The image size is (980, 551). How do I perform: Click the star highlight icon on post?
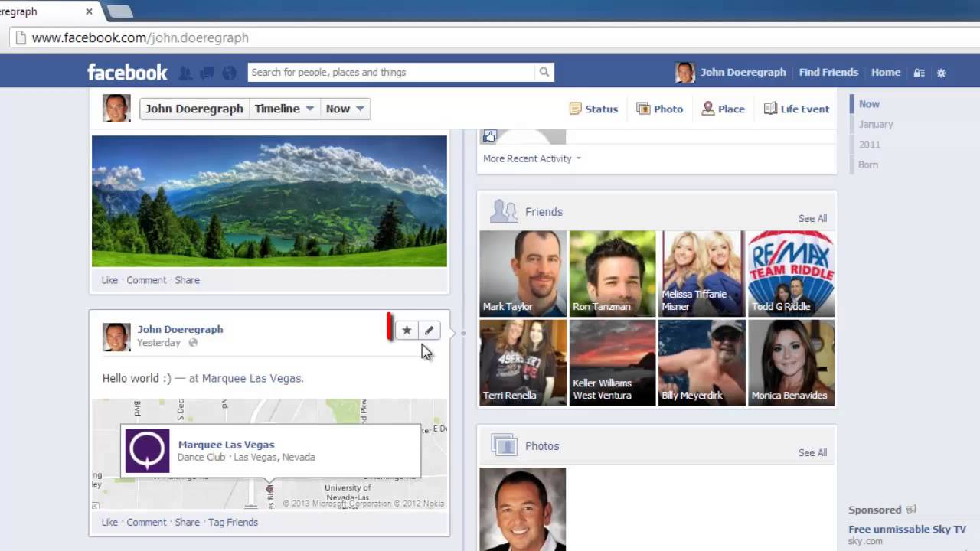click(407, 330)
